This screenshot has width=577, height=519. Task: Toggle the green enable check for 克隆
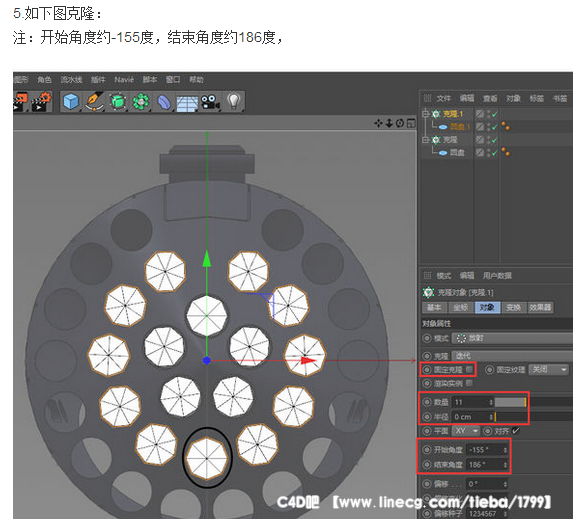click(x=495, y=140)
